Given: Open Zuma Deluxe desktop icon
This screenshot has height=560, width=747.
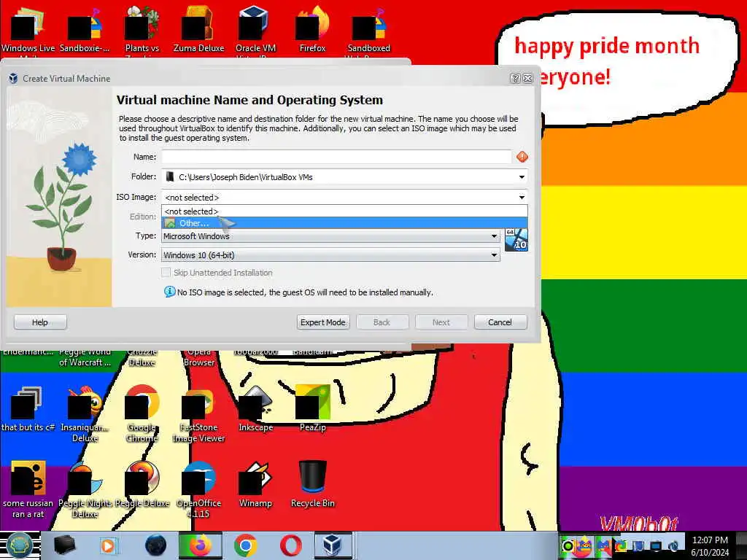Looking at the screenshot, I should click(x=198, y=31).
